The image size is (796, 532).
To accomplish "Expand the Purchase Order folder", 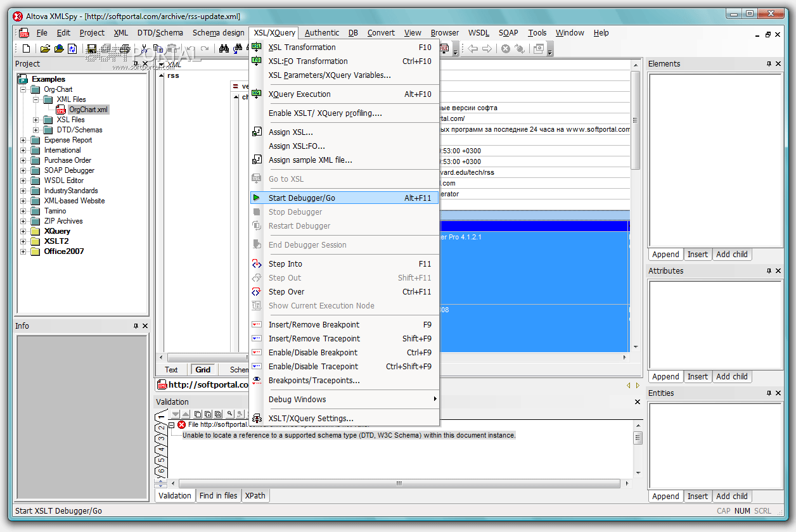I will (23, 160).
